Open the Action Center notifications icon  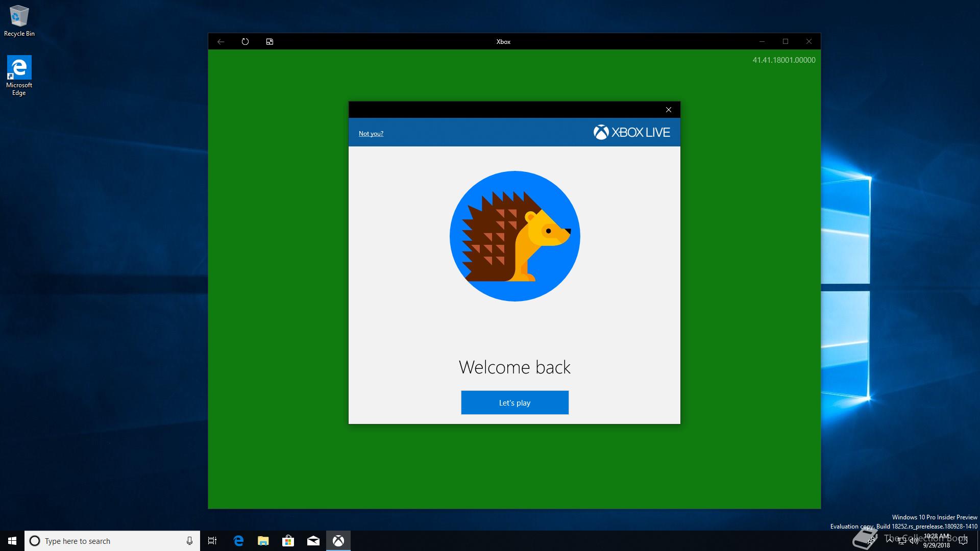(x=963, y=541)
